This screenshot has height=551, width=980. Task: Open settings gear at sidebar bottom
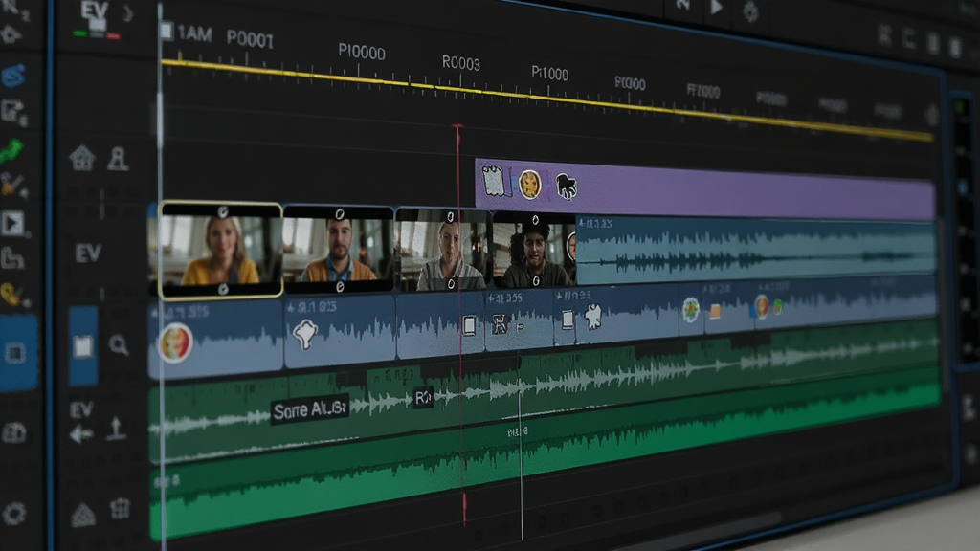13,514
